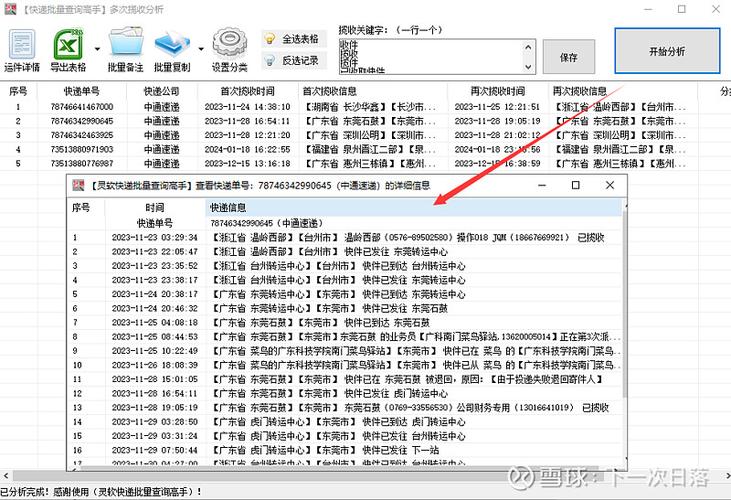Select tracking number 78746641467000 row
This screenshot has width=731, height=500.
[82, 107]
